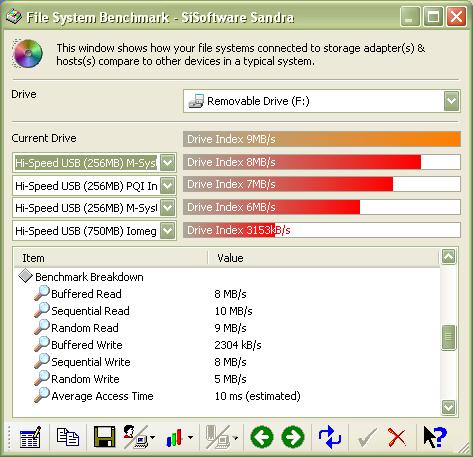Click the floppy disk save icon
473x457 pixels.
(x=104, y=436)
